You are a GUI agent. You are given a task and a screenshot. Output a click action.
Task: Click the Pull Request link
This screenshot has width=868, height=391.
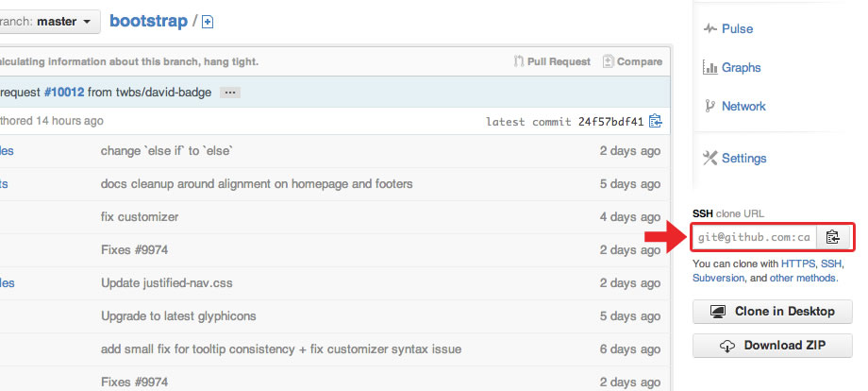(x=552, y=61)
